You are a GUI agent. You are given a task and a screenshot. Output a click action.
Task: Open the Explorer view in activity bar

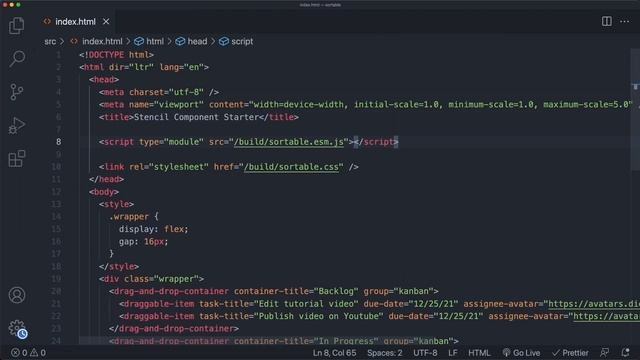(17, 26)
